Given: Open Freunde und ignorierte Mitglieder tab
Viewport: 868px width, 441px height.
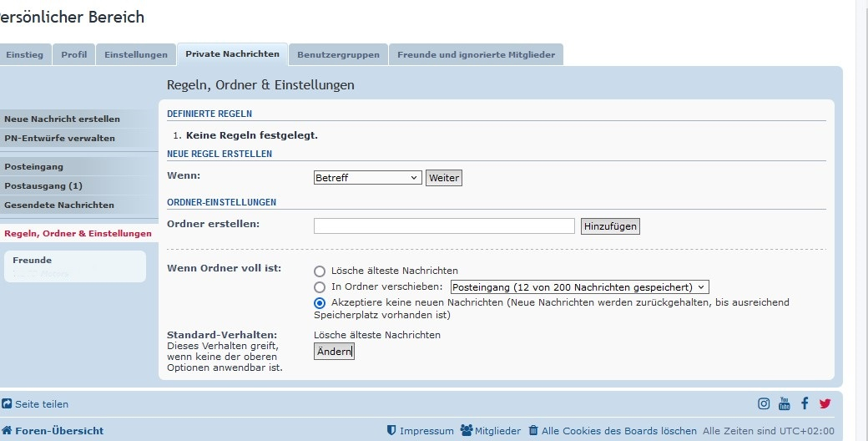Looking at the screenshot, I should pyautogui.click(x=476, y=54).
